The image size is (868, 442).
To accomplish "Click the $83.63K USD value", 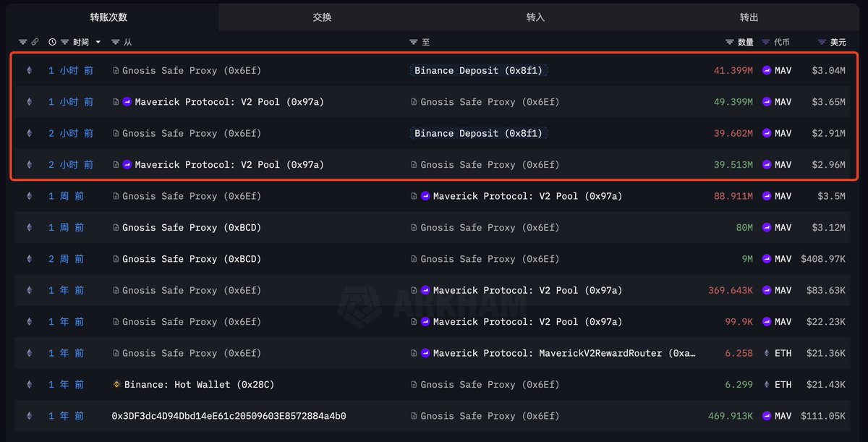I will tap(826, 290).
